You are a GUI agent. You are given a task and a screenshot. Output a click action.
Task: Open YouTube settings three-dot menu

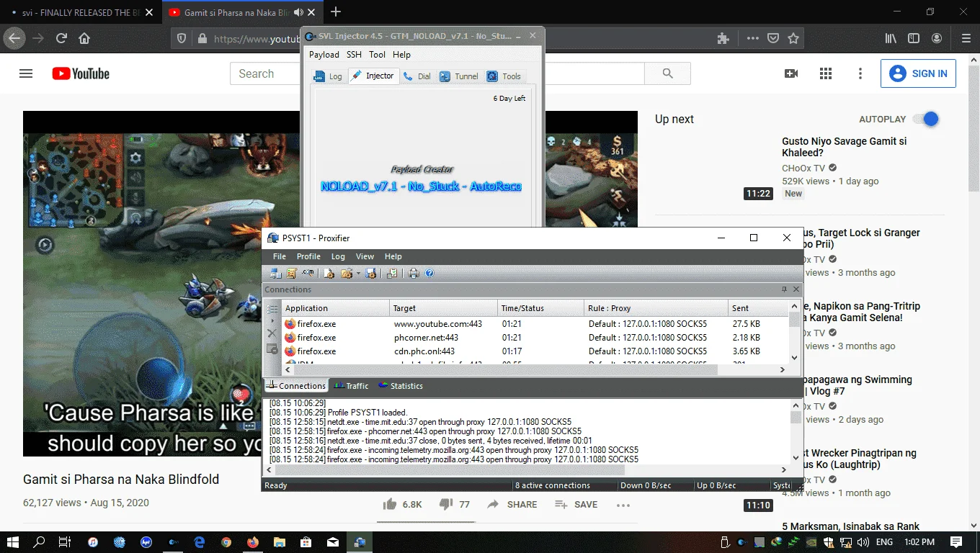tap(860, 73)
